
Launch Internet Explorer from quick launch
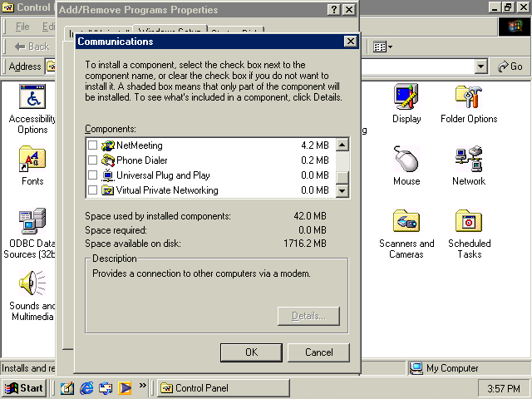pyautogui.click(x=86, y=388)
